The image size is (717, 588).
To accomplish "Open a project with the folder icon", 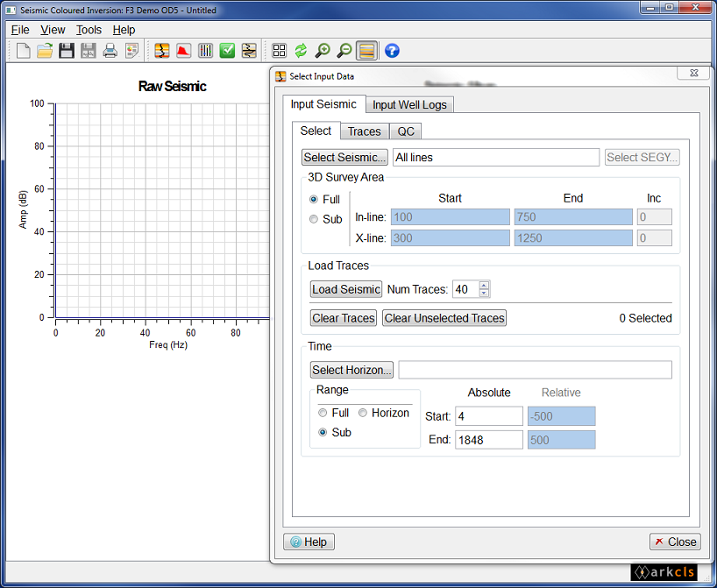I will tap(45, 50).
